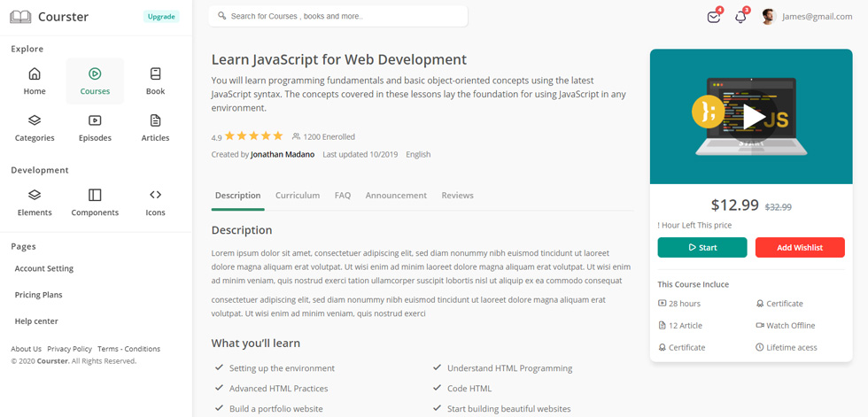868x417 pixels.
Task: Switch to the Description tab
Action: [238, 196]
